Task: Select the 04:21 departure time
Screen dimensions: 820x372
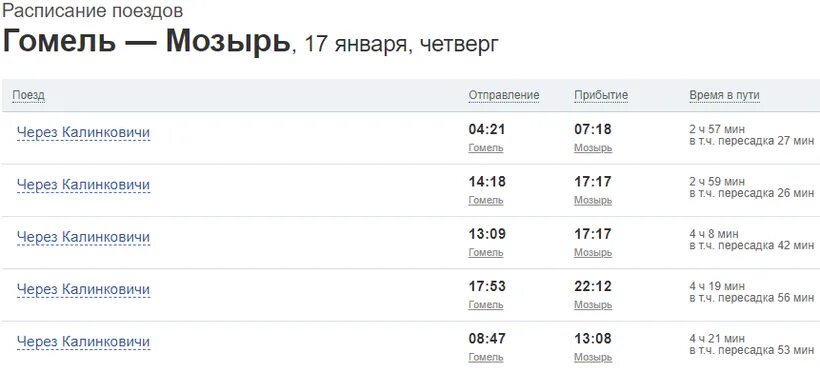Action: [487, 129]
